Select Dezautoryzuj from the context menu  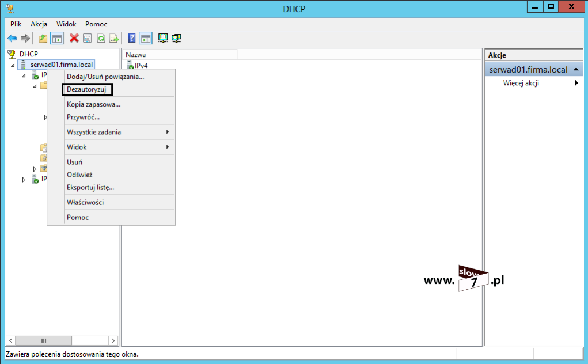coord(86,89)
